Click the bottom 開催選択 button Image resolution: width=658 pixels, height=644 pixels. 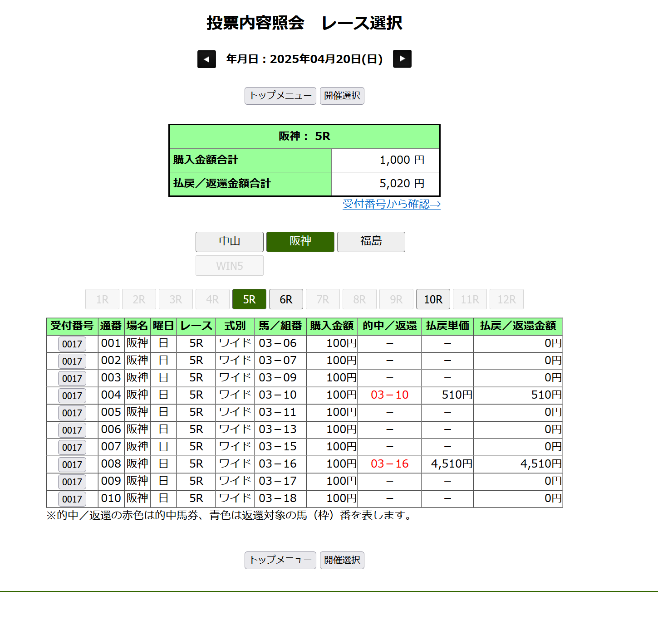[x=342, y=561]
